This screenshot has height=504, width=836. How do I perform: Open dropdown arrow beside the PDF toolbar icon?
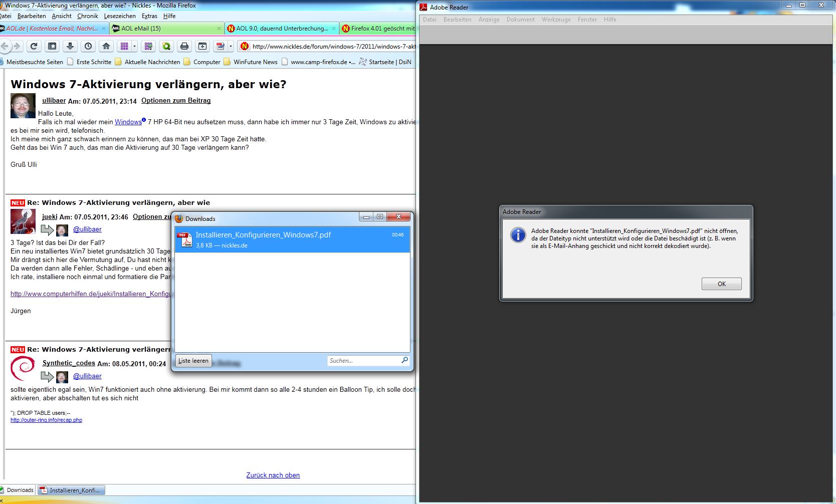[231, 46]
